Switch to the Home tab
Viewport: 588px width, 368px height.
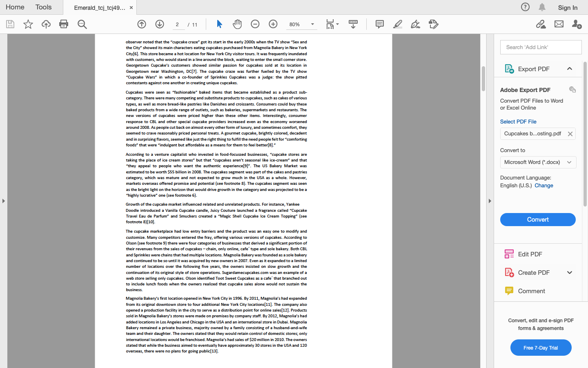(x=15, y=7)
